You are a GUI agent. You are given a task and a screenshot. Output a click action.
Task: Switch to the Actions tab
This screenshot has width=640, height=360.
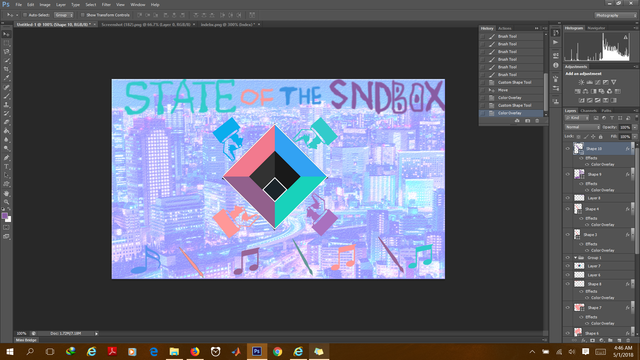tap(504, 29)
